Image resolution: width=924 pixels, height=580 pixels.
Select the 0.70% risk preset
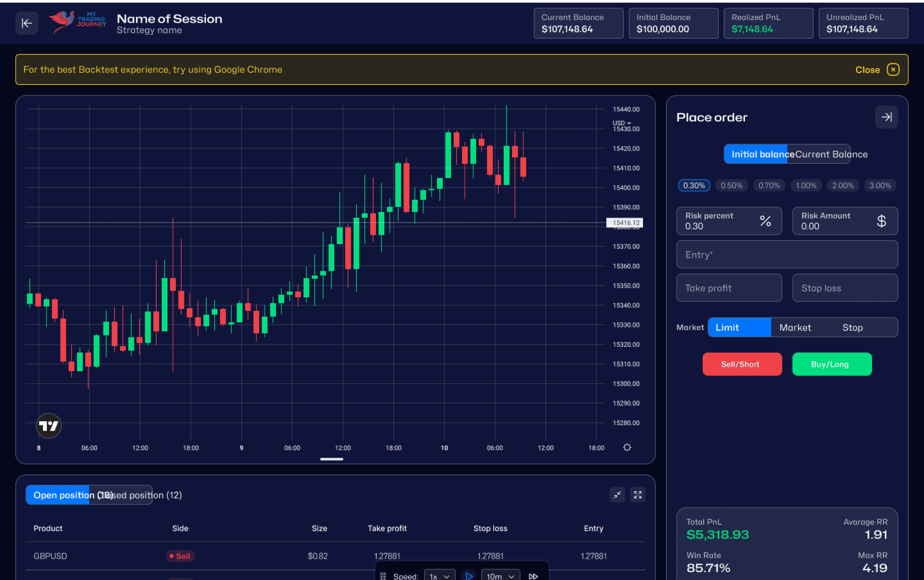tap(769, 186)
